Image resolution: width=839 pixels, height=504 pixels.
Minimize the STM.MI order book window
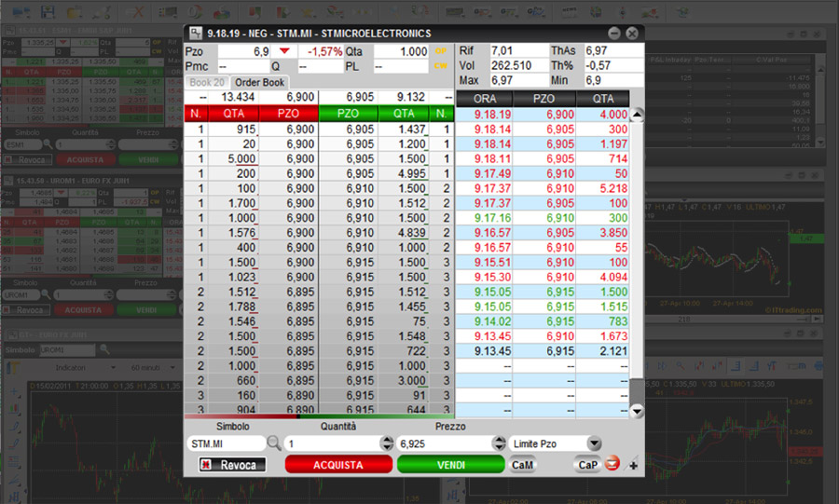point(615,33)
